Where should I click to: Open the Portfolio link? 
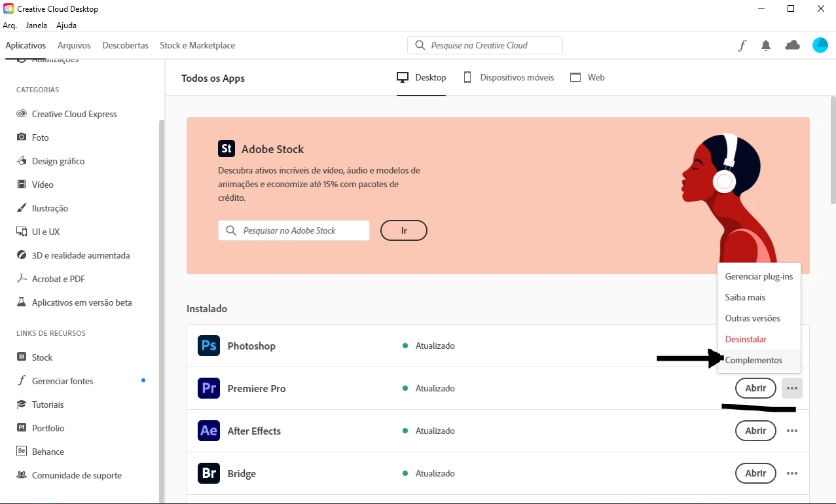tap(41, 428)
